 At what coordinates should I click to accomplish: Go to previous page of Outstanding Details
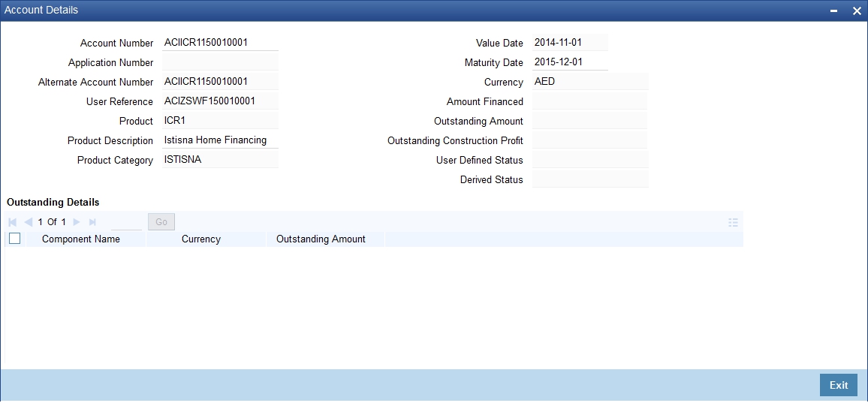(29, 222)
